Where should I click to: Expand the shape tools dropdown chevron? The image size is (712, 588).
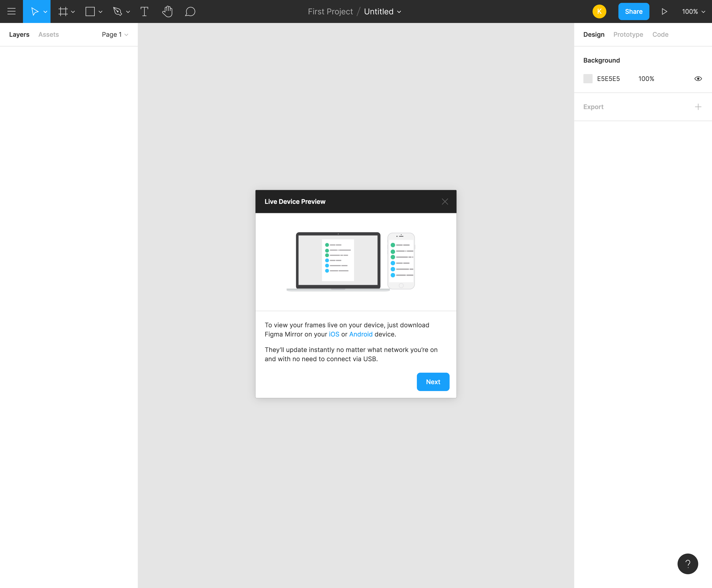100,12
